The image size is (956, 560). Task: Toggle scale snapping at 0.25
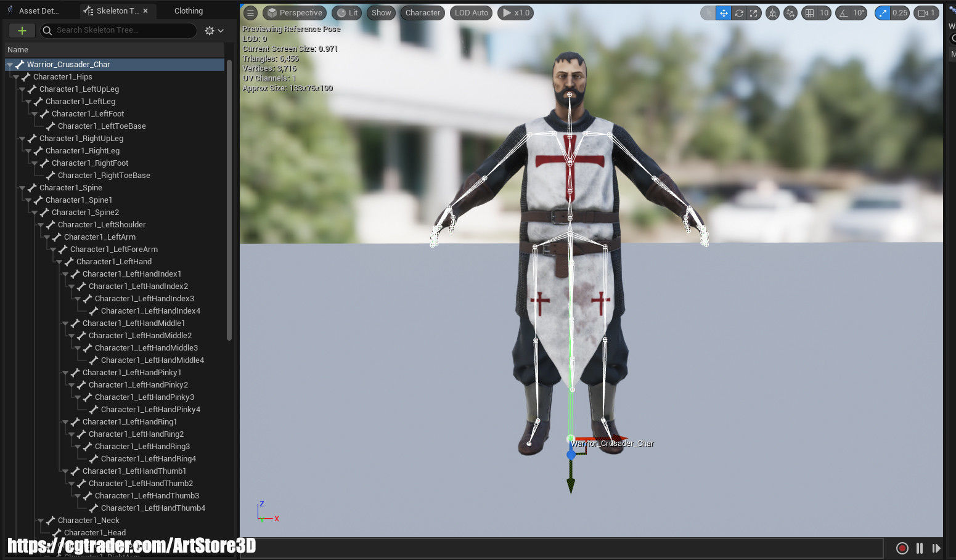[881, 12]
